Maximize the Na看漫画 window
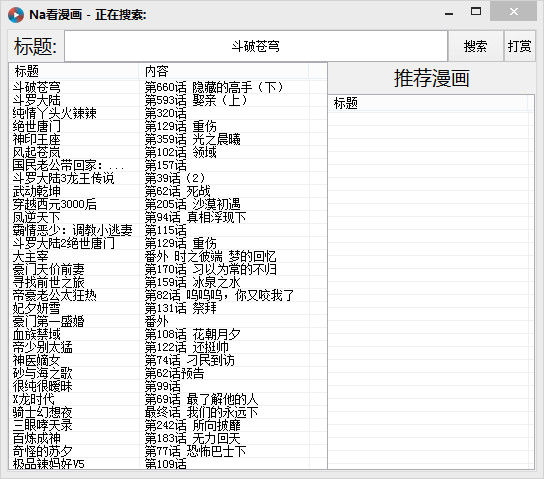544x479 pixels. (x=476, y=12)
